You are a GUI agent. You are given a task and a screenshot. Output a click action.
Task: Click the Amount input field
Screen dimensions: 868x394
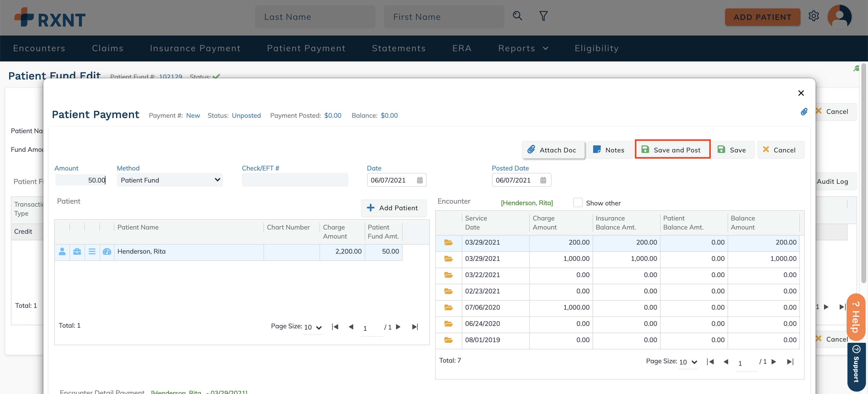click(81, 180)
